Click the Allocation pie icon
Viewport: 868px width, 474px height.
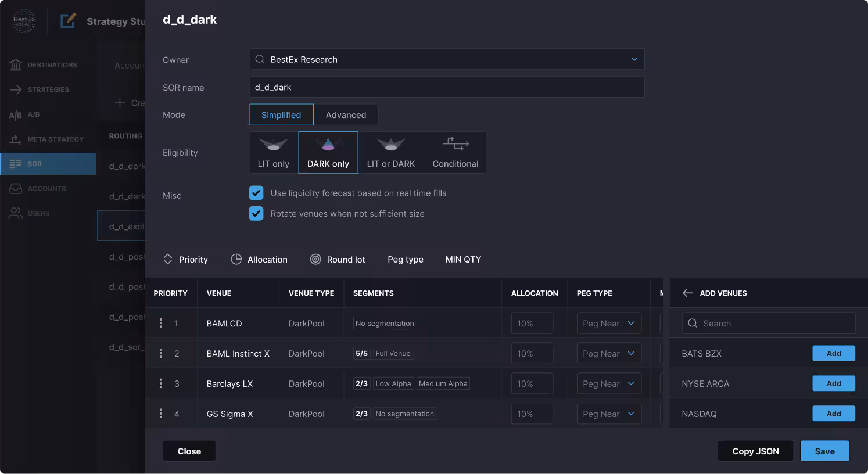click(236, 259)
